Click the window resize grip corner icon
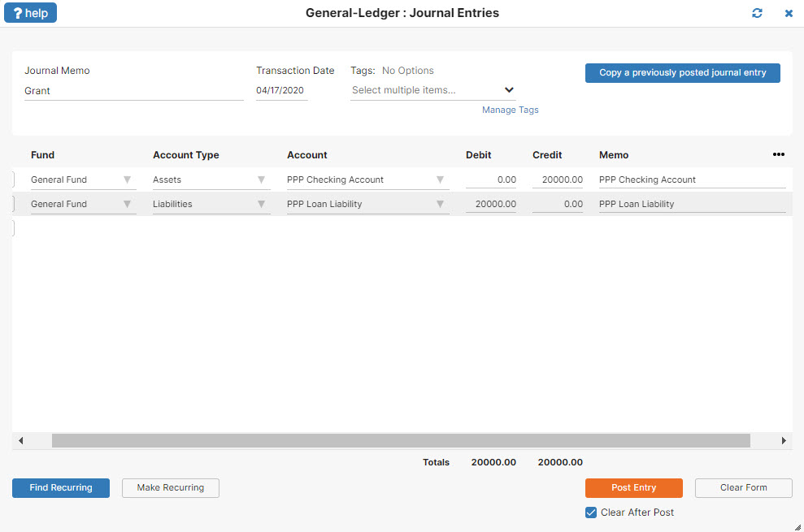 pyautogui.click(x=797, y=527)
